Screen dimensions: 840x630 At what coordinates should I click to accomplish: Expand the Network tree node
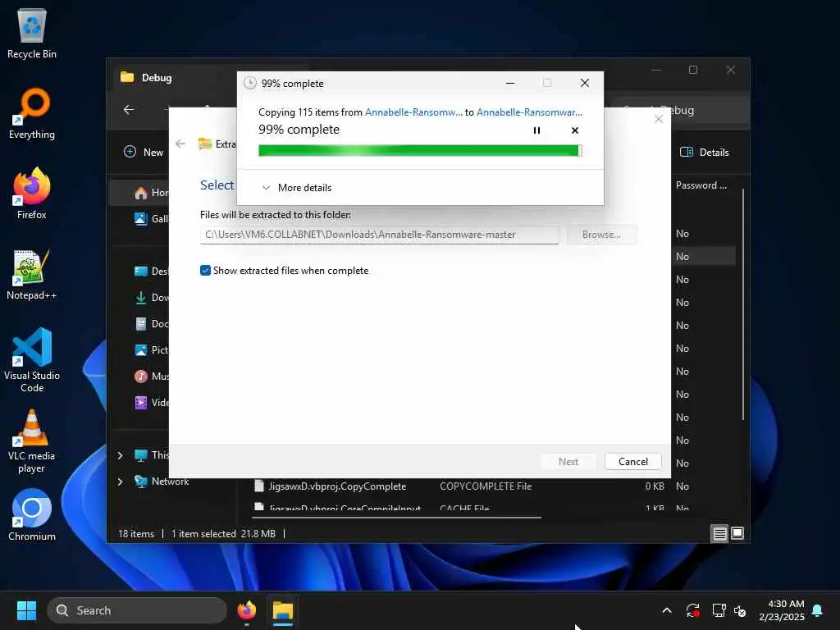tap(120, 482)
